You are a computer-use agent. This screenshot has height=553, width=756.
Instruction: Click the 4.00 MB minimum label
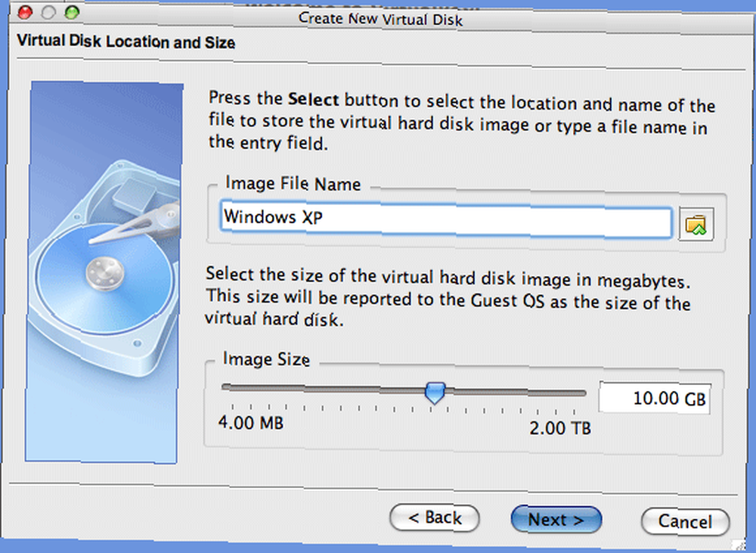(x=251, y=423)
